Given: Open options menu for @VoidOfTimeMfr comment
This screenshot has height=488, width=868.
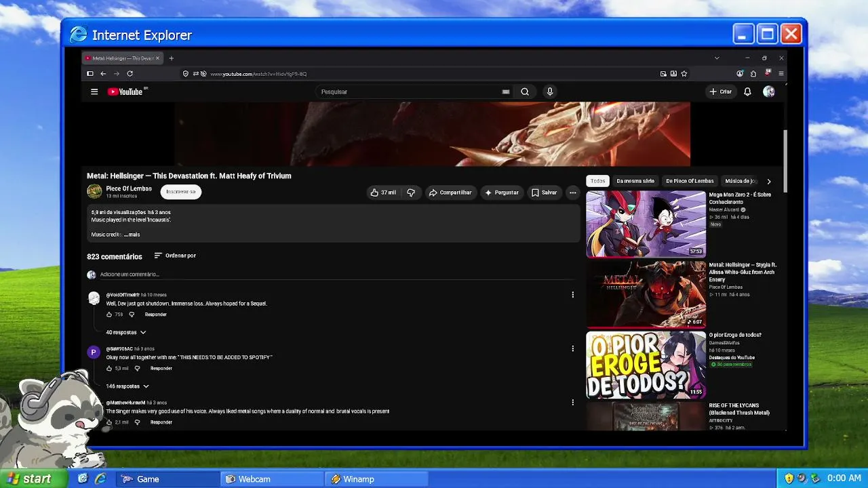Looking at the screenshot, I should (572, 295).
